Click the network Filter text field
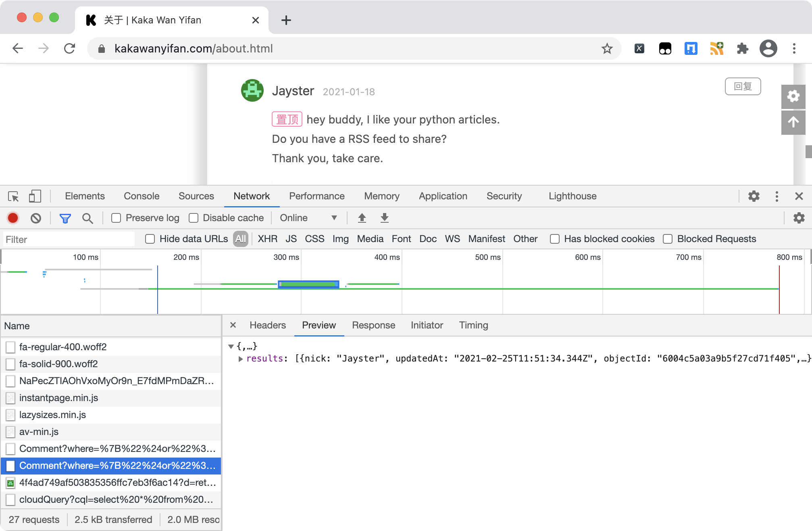The width and height of the screenshot is (812, 531). pyautogui.click(x=69, y=239)
